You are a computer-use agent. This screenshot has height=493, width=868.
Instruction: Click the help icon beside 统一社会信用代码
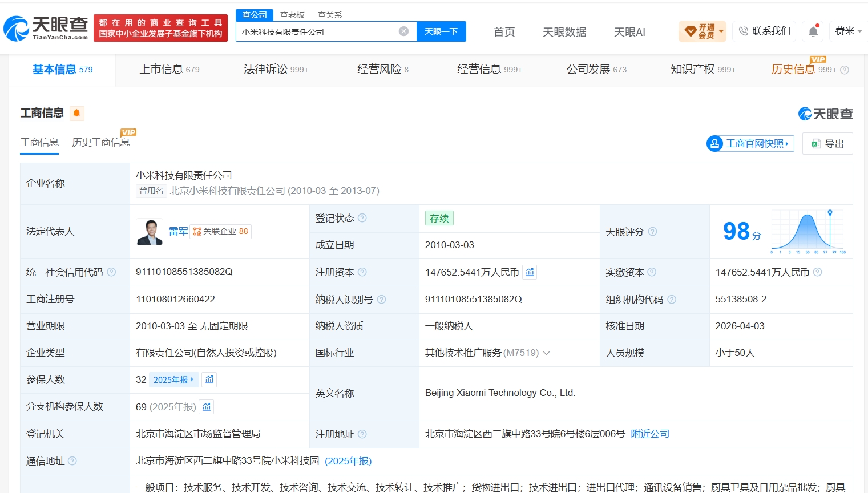click(111, 272)
